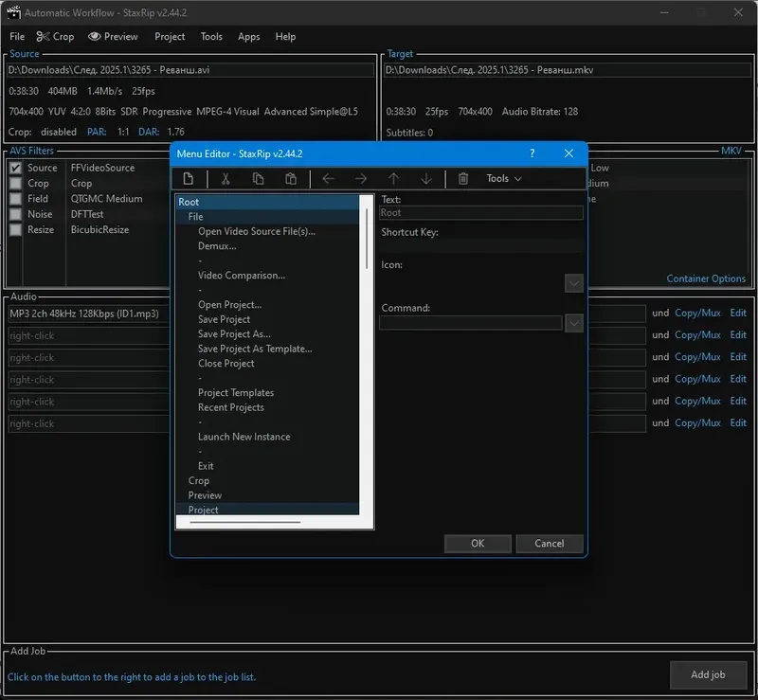Click the Paste clipboard icon in Menu Editor

pos(291,179)
